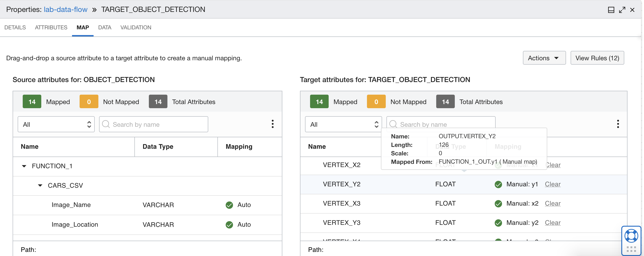
Task: Switch to the VALIDATION tab
Action: point(136,28)
